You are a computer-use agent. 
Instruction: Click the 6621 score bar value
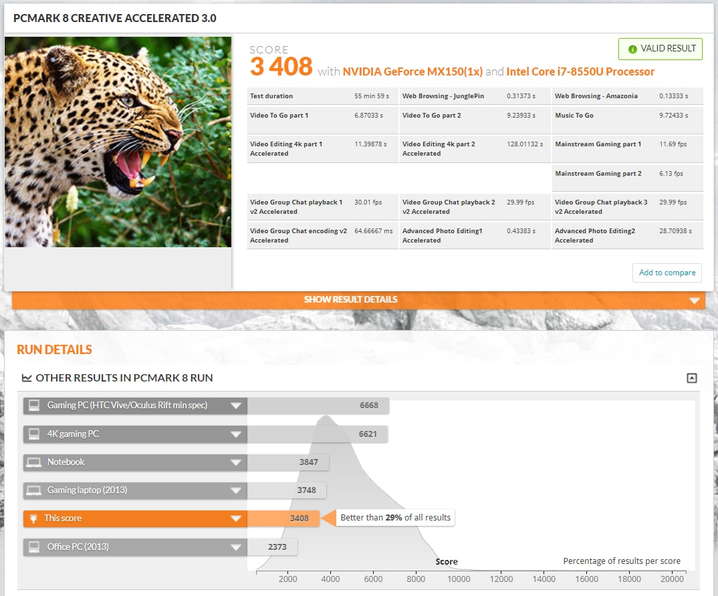point(368,434)
